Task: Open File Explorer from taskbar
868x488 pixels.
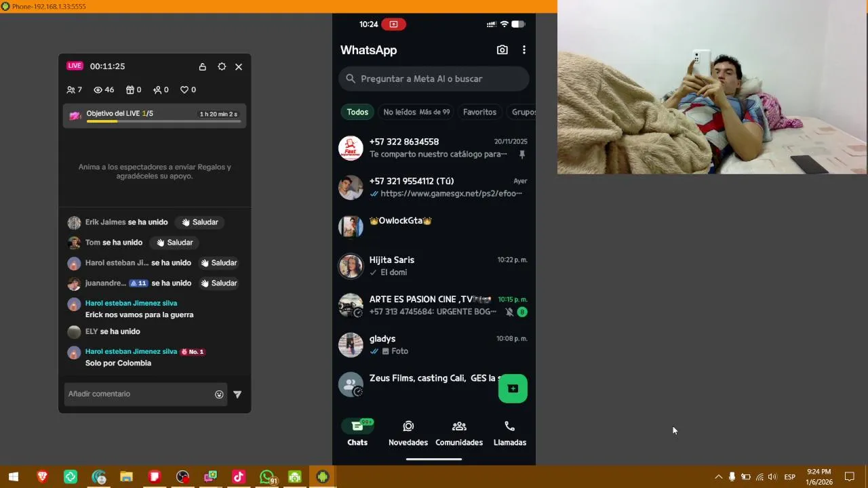Action: 126,477
